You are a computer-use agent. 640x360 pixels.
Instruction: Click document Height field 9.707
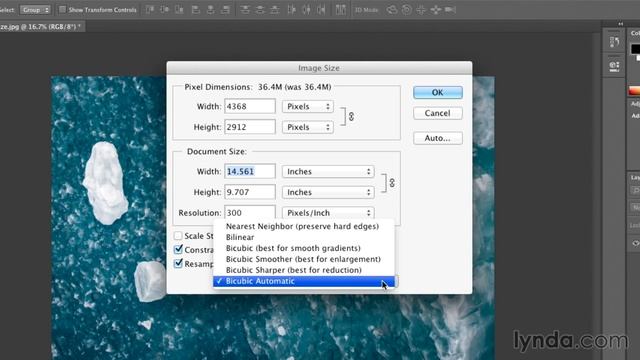point(250,192)
